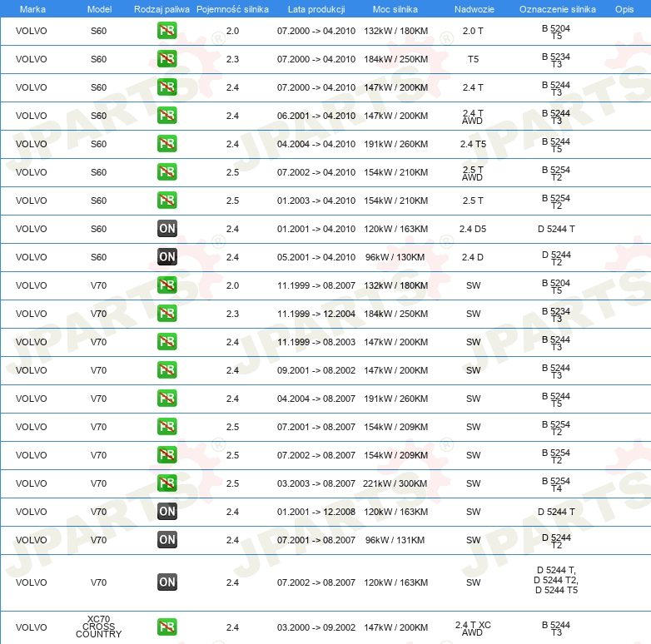Click the Nadwozie column header

pos(475,9)
